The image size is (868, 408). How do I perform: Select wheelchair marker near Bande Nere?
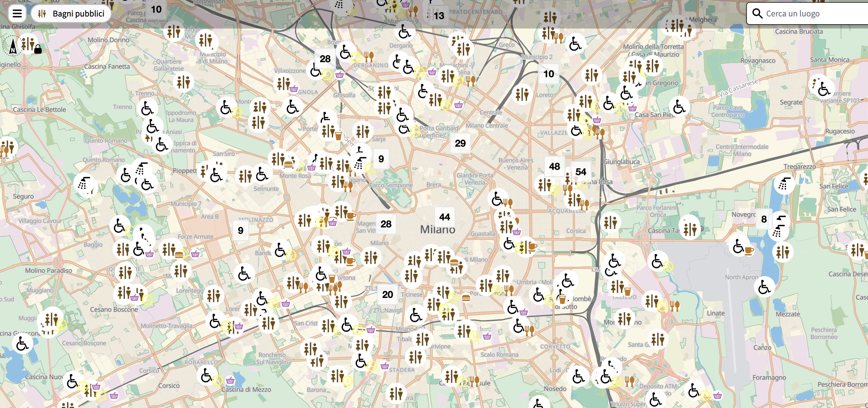point(280,250)
